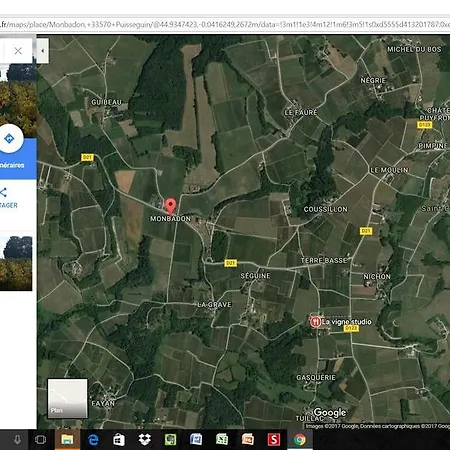
Task: Click the SÉGUINE map label
Action: pos(255,276)
